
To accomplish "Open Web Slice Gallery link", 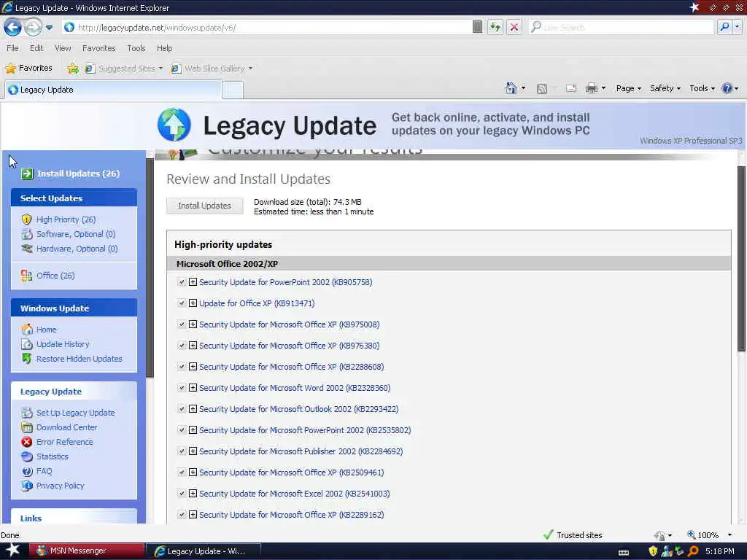I will (212, 69).
